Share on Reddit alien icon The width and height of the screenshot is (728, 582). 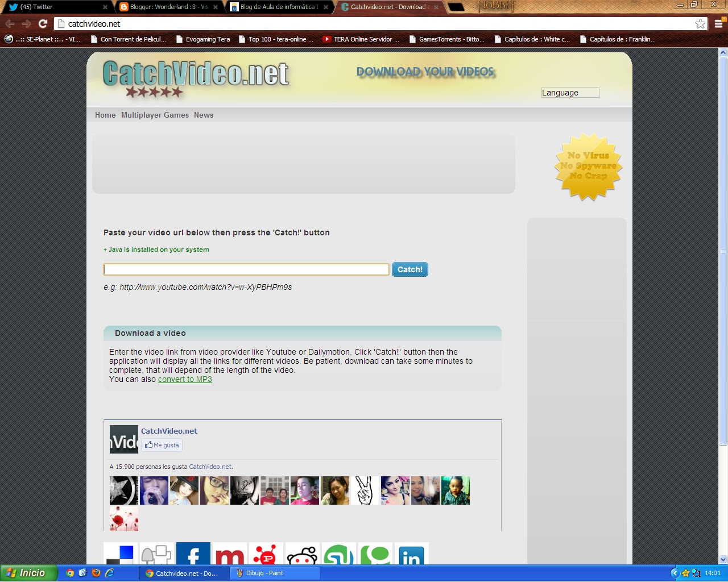tap(303, 554)
